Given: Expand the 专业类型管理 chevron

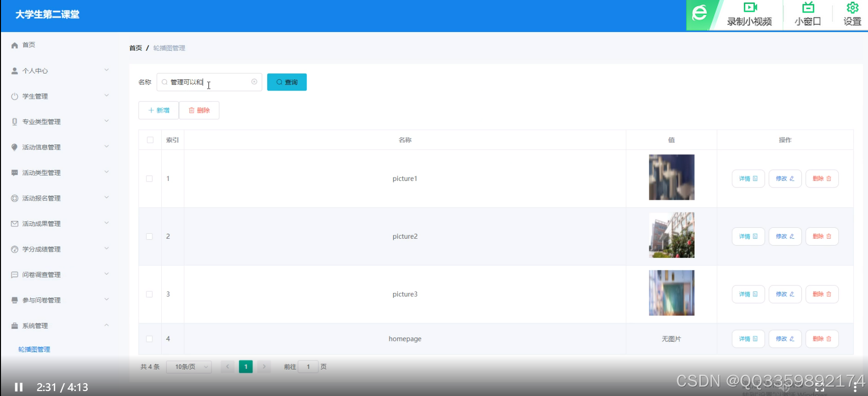Looking at the screenshot, I should pos(106,121).
